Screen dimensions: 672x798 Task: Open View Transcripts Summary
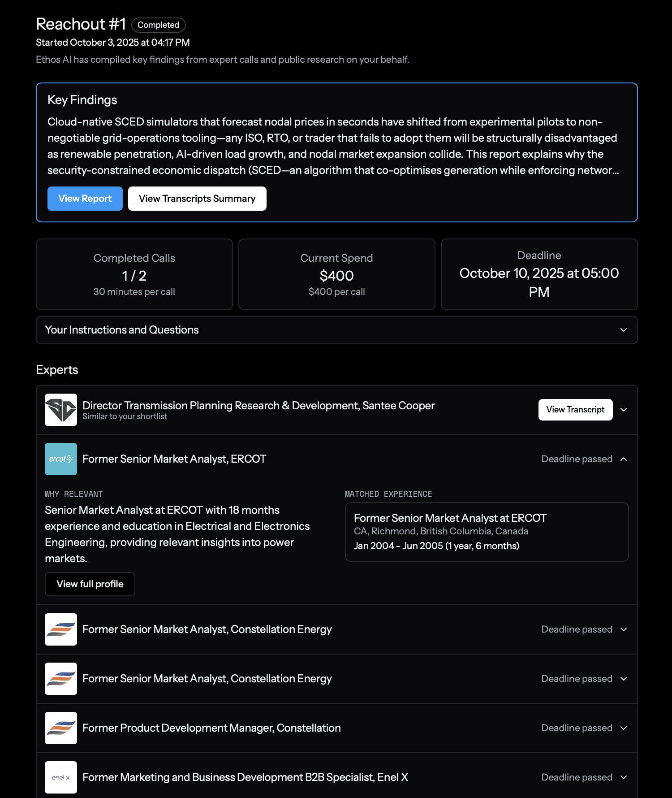click(197, 199)
